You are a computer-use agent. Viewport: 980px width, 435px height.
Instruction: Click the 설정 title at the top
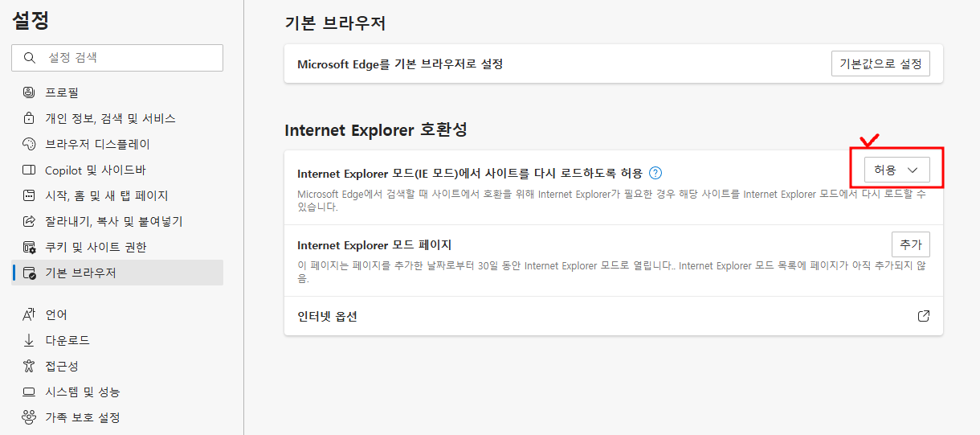[31, 22]
